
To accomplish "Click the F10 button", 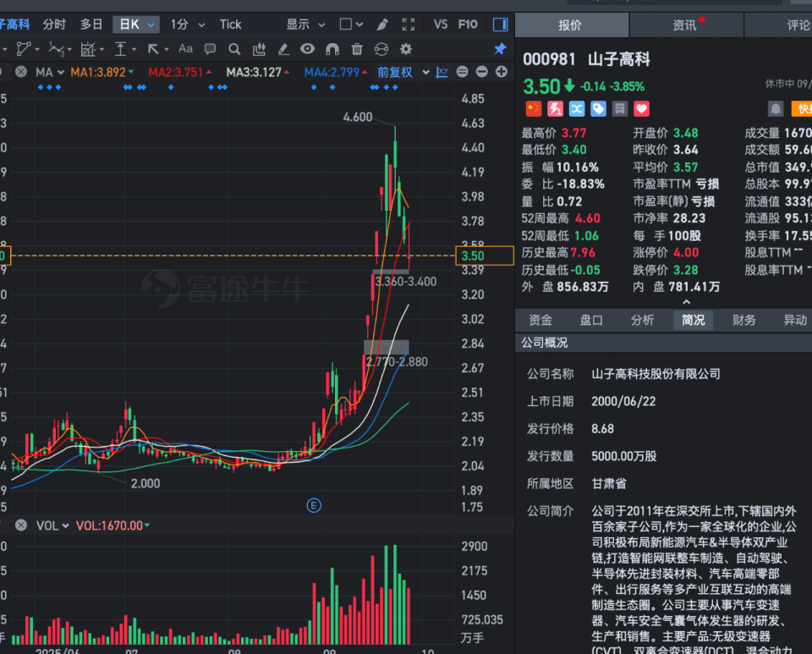I will (x=468, y=25).
